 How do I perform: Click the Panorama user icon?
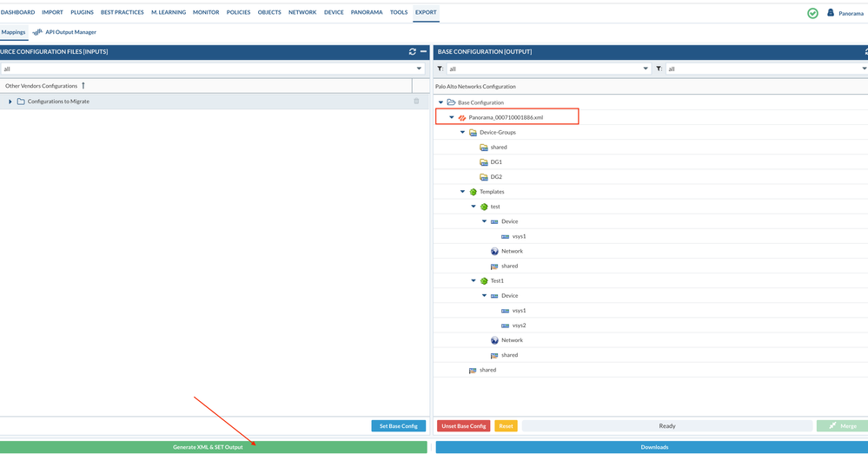831,13
